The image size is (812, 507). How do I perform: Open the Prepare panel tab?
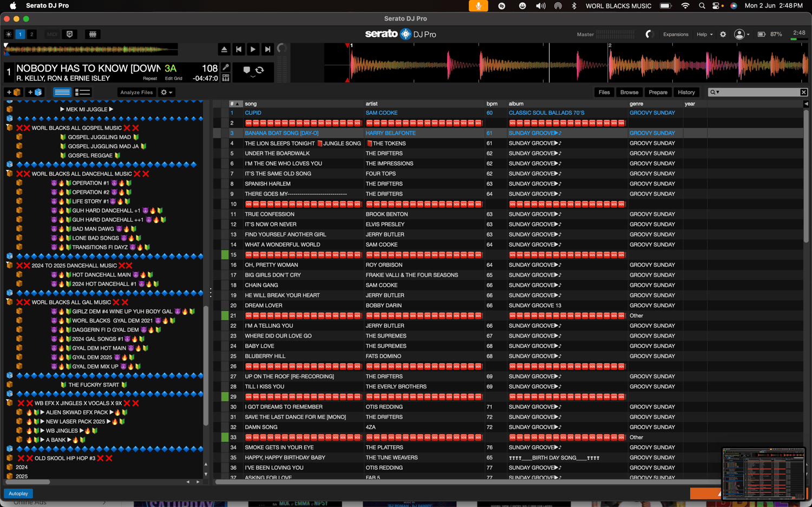pos(658,93)
